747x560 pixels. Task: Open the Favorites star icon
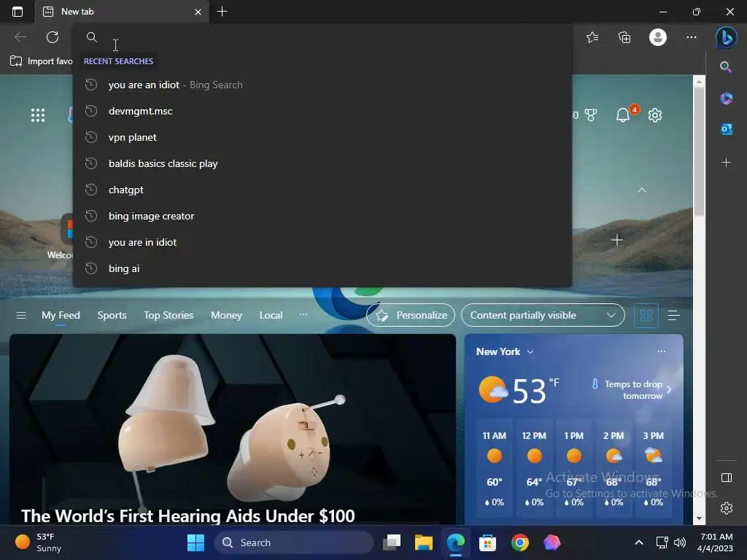pyautogui.click(x=592, y=37)
